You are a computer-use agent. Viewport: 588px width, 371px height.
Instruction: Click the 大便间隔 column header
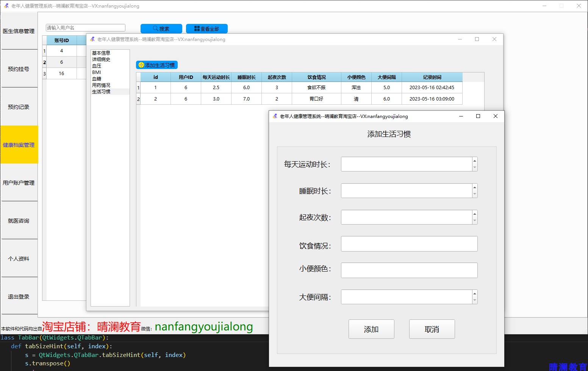click(386, 77)
